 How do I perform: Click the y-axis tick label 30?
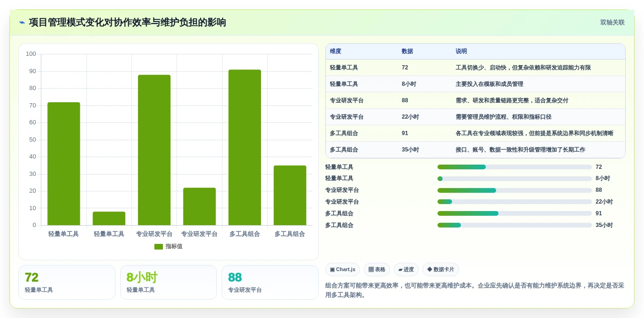(x=33, y=174)
